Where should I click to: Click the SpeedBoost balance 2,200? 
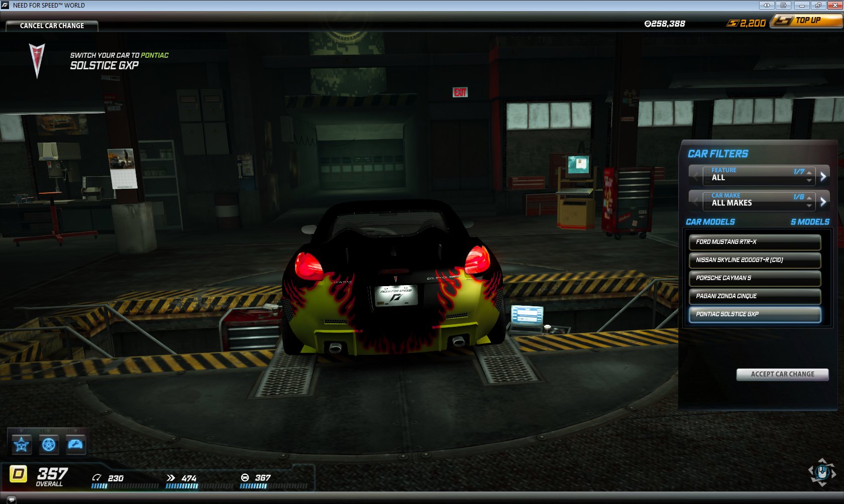click(x=753, y=23)
